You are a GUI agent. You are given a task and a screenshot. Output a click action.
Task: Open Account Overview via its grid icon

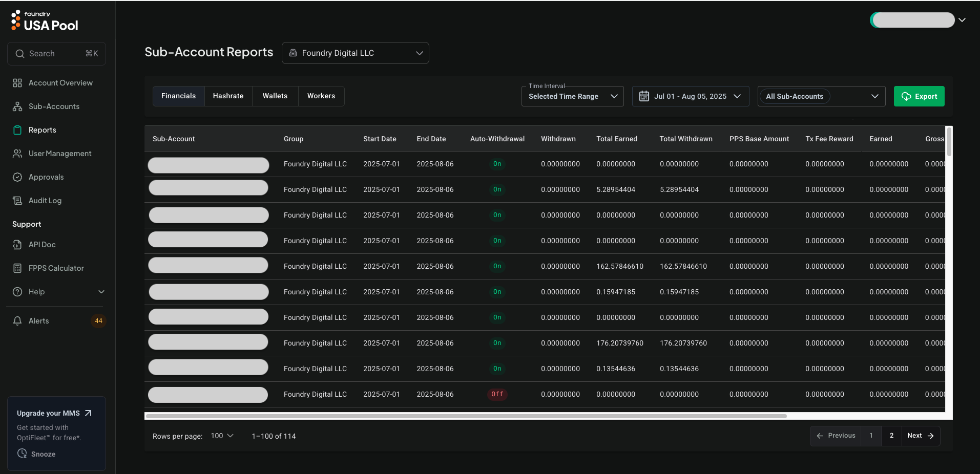(x=17, y=83)
